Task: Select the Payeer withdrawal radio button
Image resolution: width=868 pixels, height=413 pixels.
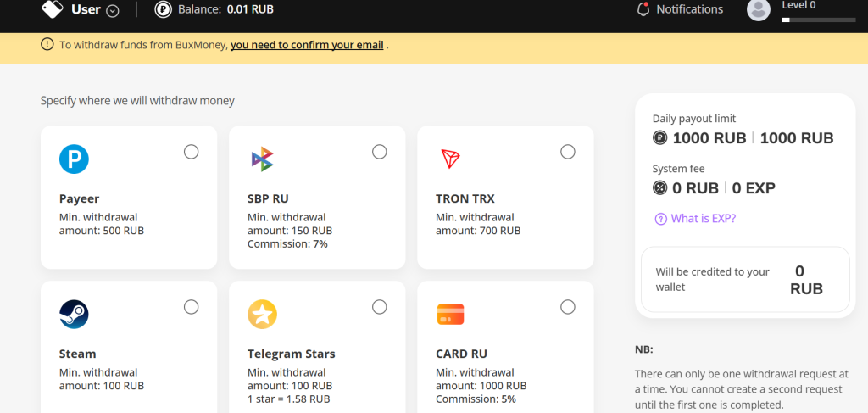Action: tap(192, 152)
